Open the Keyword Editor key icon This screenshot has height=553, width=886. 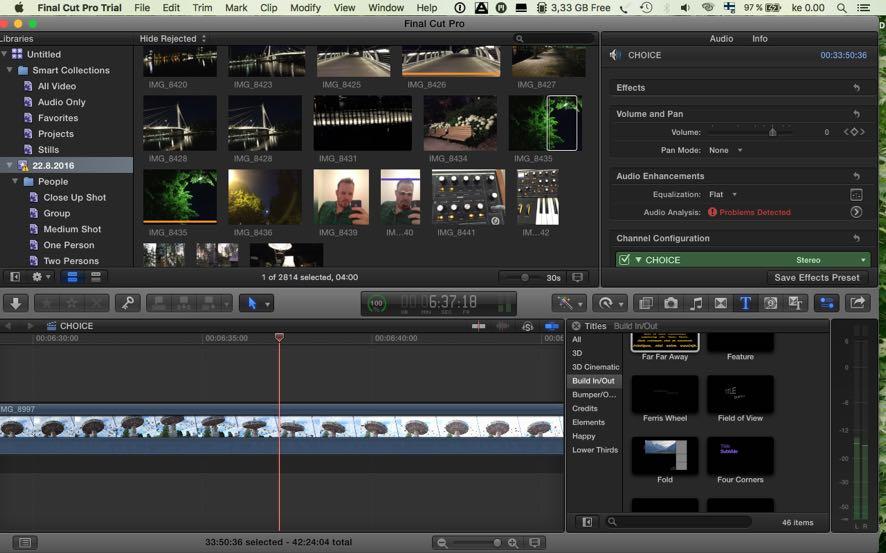coord(128,303)
